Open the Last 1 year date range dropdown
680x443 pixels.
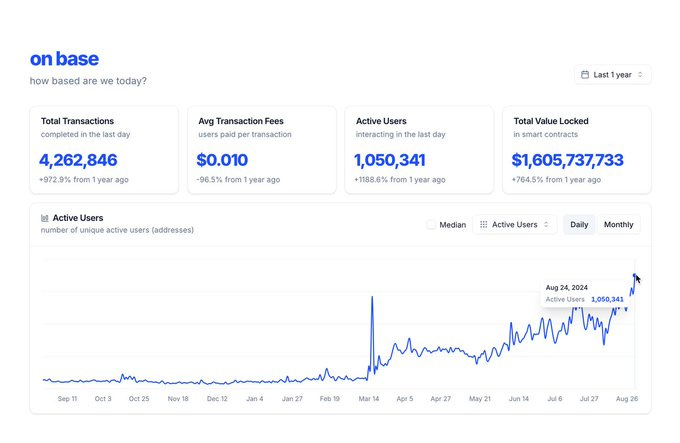tap(612, 75)
